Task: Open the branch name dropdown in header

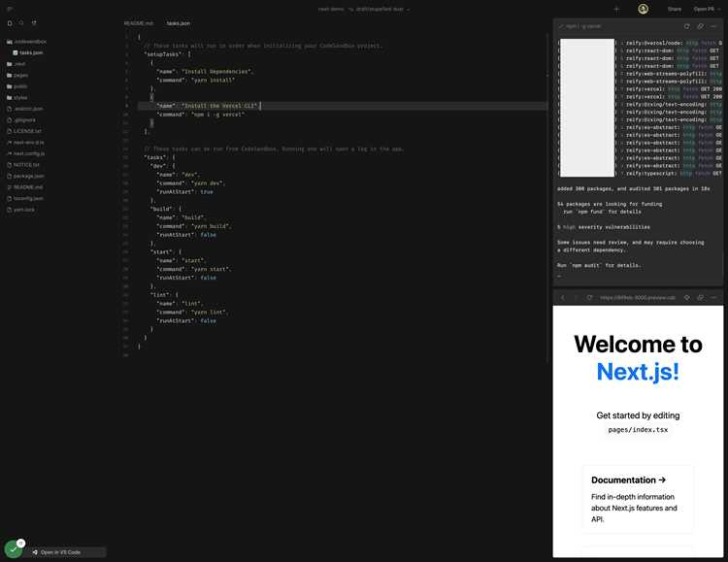Action: point(380,9)
